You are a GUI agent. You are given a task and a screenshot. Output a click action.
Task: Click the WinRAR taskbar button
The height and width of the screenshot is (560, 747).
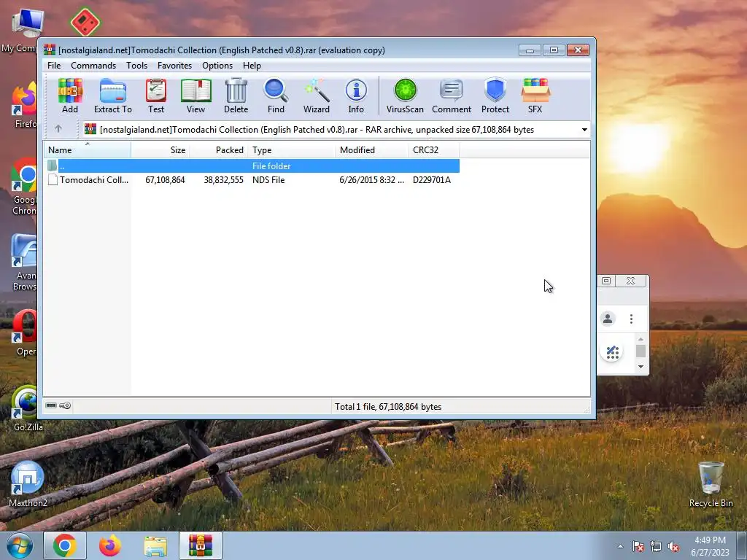[200, 545]
